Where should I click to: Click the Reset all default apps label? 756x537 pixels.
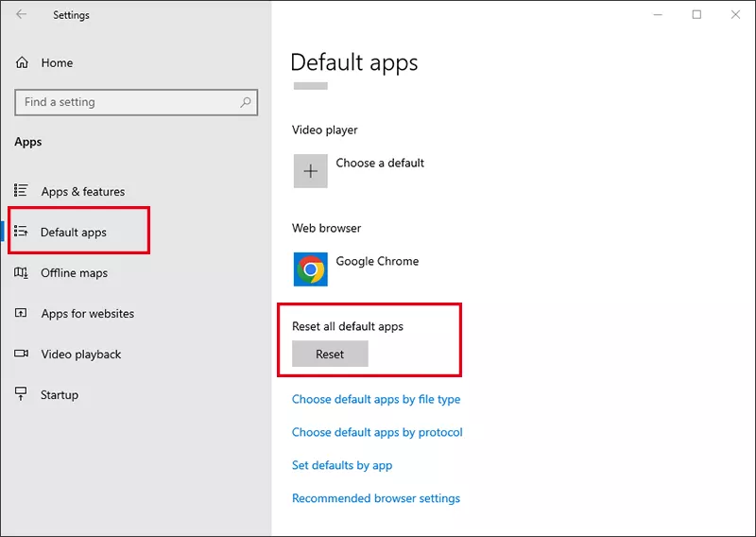348,326
